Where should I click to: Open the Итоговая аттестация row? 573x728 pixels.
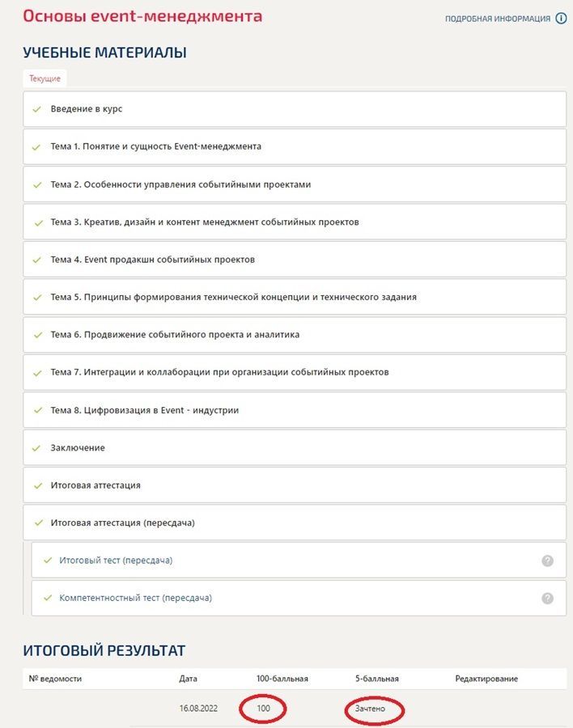(295, 485)
